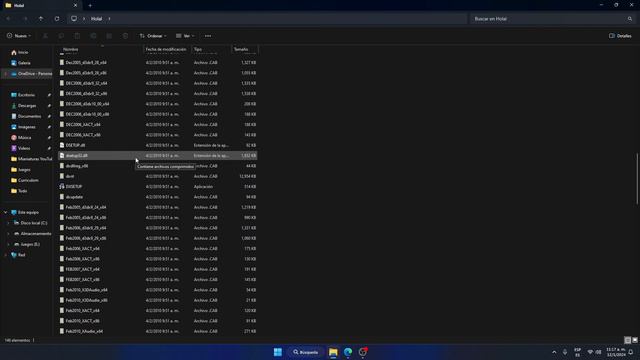The height and width of the screenshot is (360, 640).
Task: Open the Nuevo dropdown
Action: [x=19, y=36]
